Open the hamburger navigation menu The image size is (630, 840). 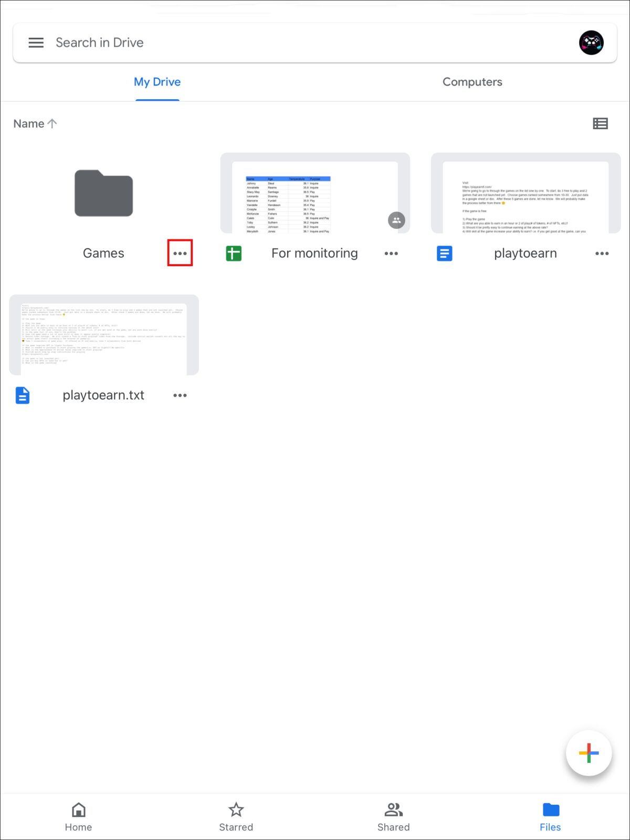coord(36,43)
